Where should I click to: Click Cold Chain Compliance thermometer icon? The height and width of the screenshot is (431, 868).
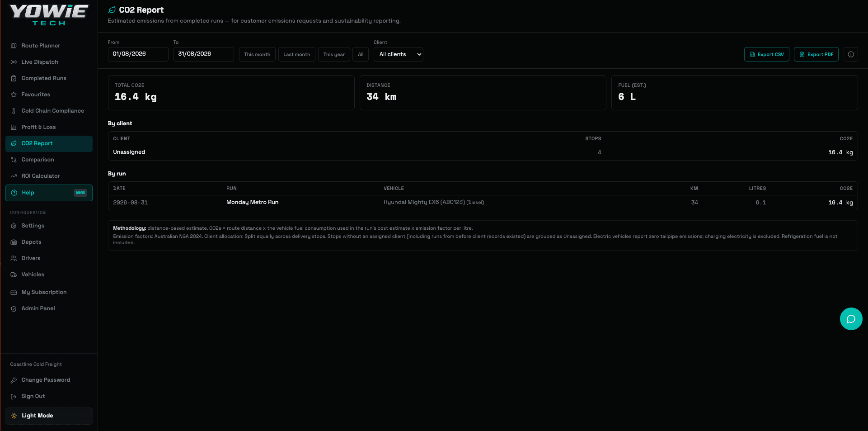pyautogui.click(x=14, y=111)
